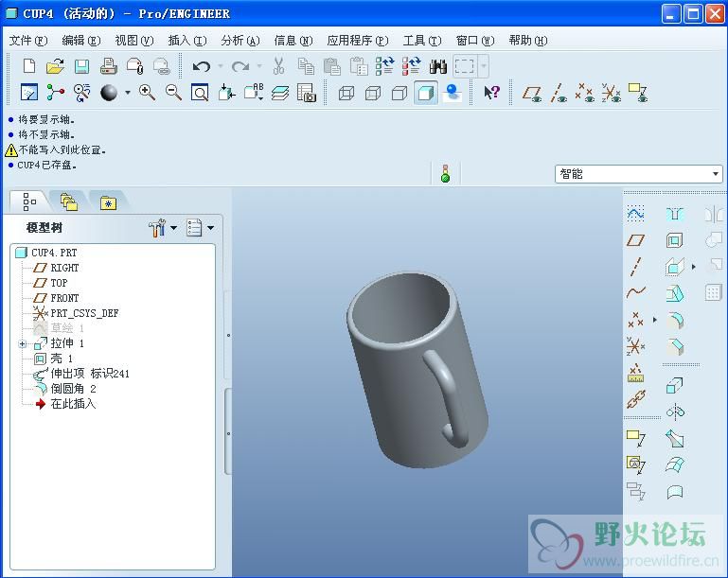
Task: Expand the datum point tool flyout arrow
Action: point(655,320)
